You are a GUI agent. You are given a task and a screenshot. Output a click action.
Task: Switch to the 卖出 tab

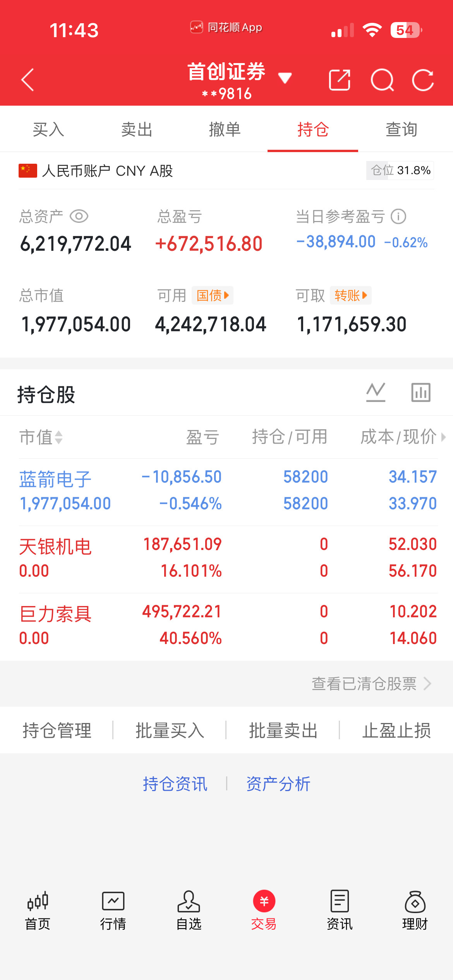click(137, 129)
